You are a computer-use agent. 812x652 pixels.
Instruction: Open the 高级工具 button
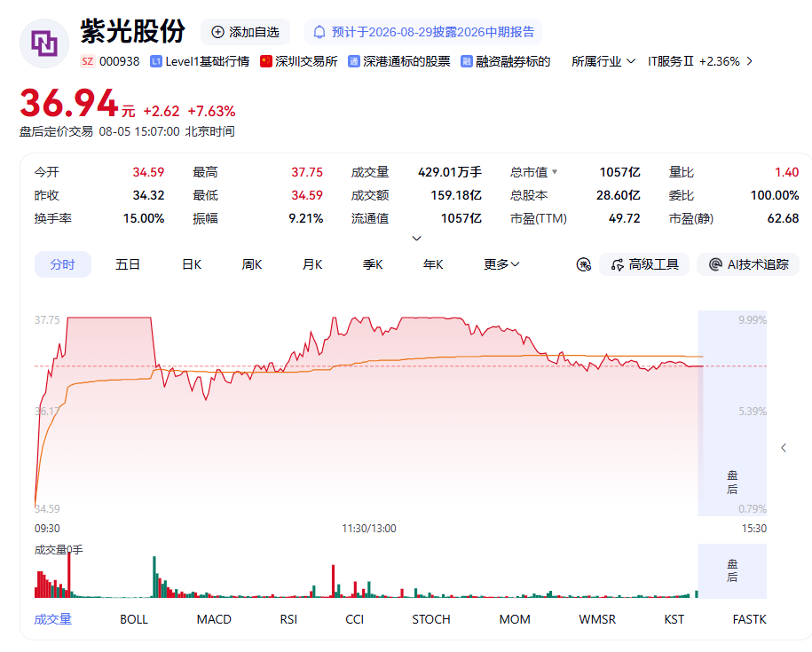pos(643,264)
